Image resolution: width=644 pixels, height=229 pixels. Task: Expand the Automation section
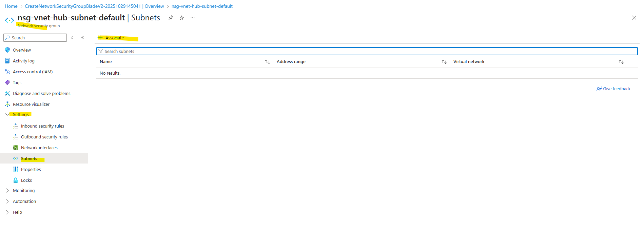click(7, 201)
